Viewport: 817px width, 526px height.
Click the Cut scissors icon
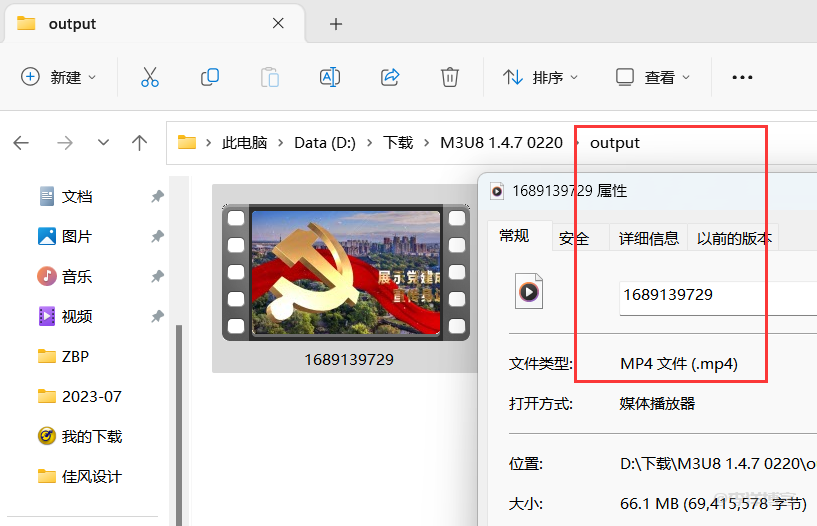coord(150,77)
